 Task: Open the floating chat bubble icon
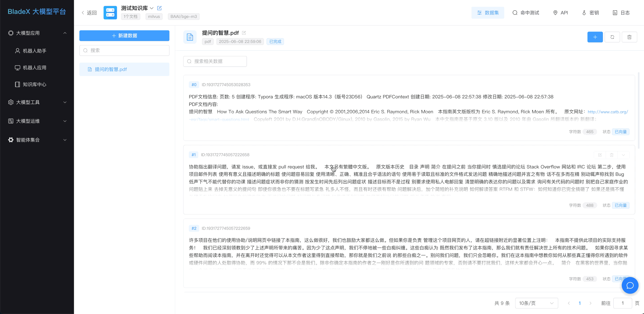(630, 285)
